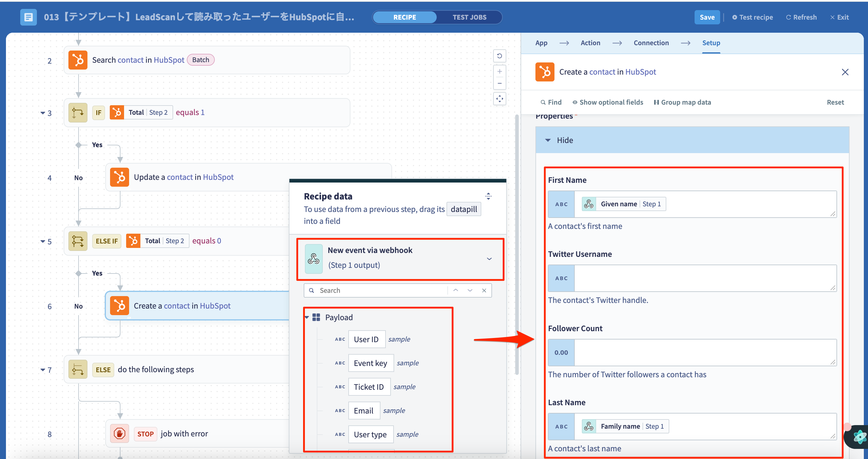Click the Twitter Username input field
This screenshot has height=459, width=868.
tap(705, 278)
